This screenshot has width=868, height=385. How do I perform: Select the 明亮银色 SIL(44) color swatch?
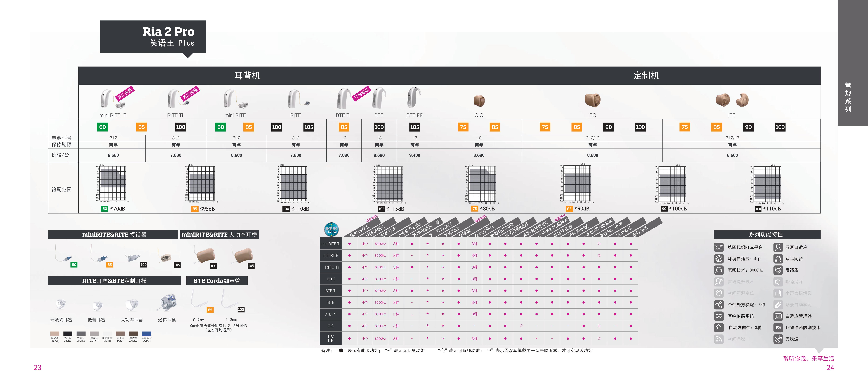(107, 334)
